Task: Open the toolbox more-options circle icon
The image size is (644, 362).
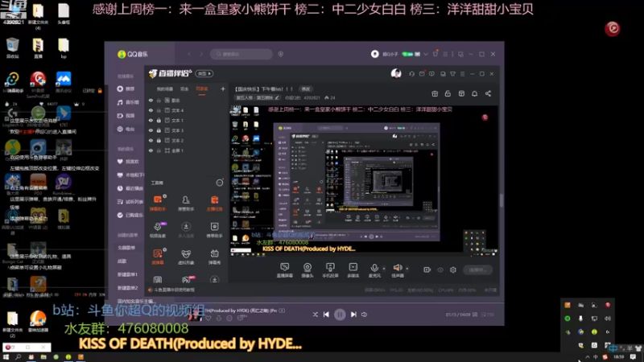Action: (220, 183)
